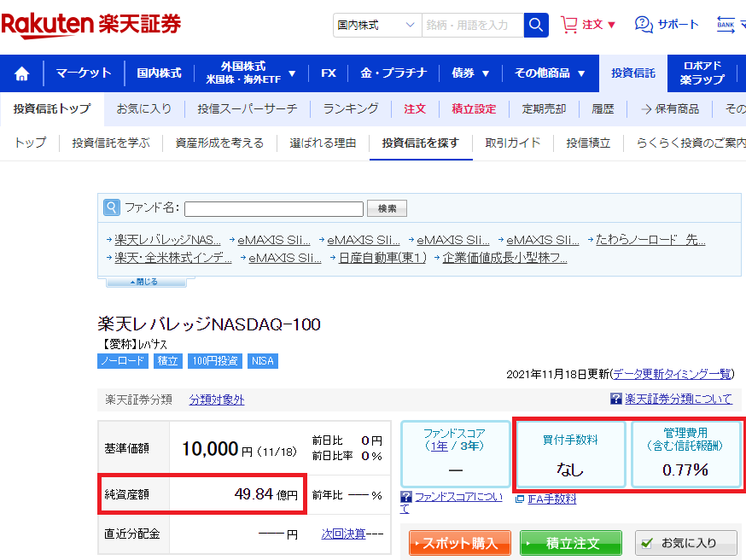This screenshot has width=746, height=560.
Task: Open 企業価値成長小型株フ... link
Action: pyautogui.click(x=504, y=258)
